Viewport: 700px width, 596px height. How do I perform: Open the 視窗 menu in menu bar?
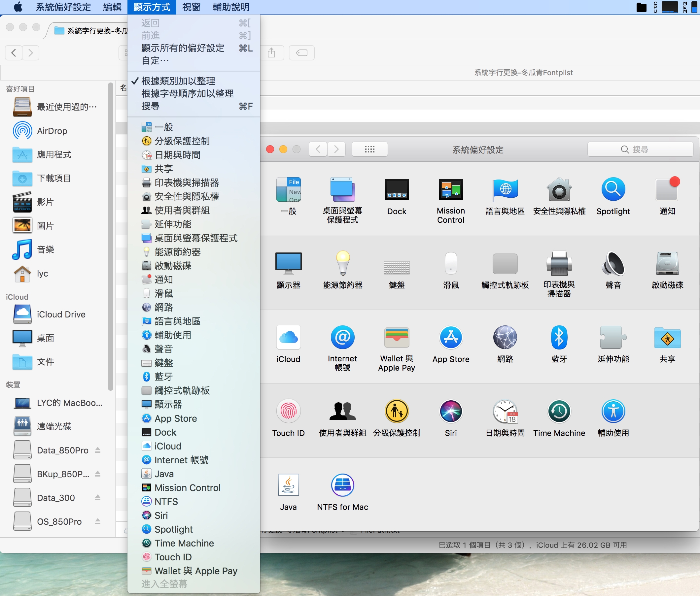pos(191,7)
